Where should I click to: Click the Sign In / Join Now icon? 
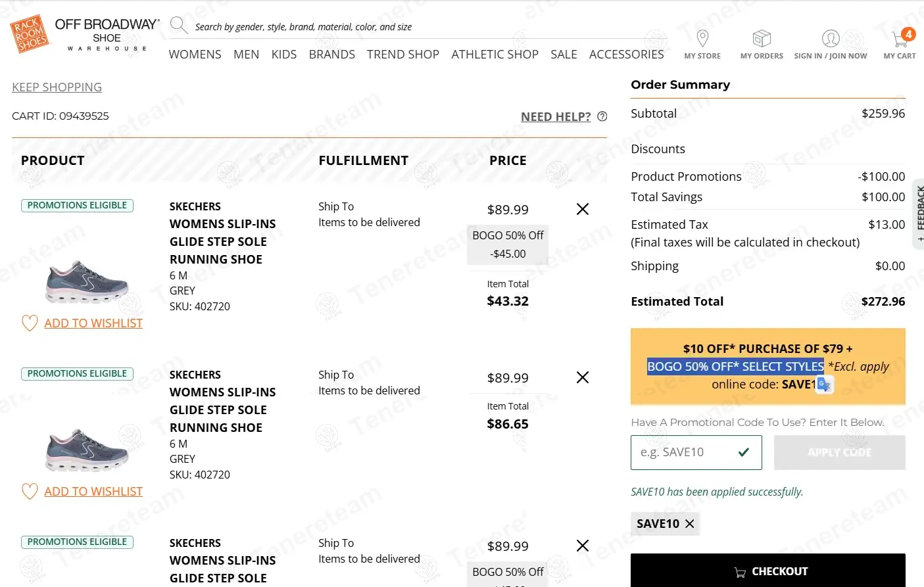(x=831, y=39)
